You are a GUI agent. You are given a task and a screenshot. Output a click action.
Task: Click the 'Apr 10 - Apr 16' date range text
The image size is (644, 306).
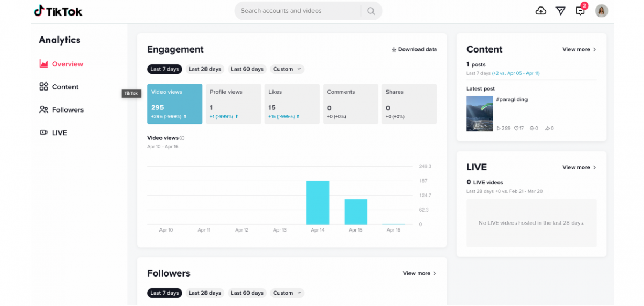tap(163, 147)
